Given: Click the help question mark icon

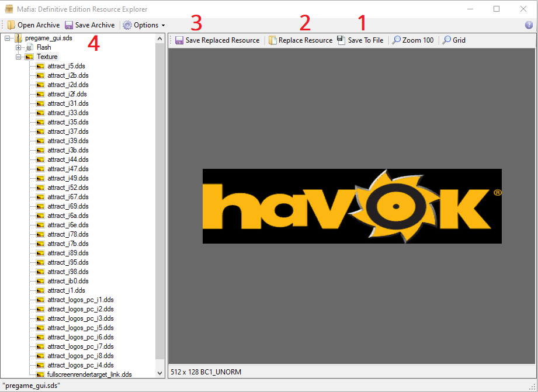Looking at the screenshot, I should (529, 25).
